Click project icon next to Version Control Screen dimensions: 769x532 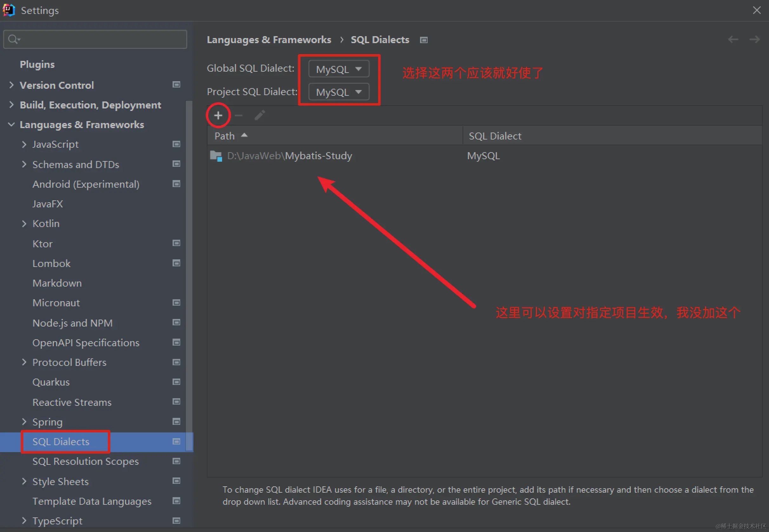(x=176, y=85)
